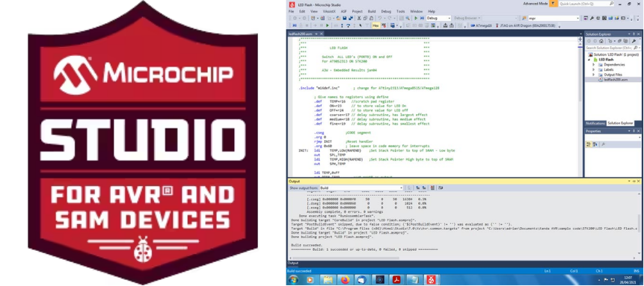Open the Debug configuration dropdown
644x286 pixels.
(x=438, y=18)
